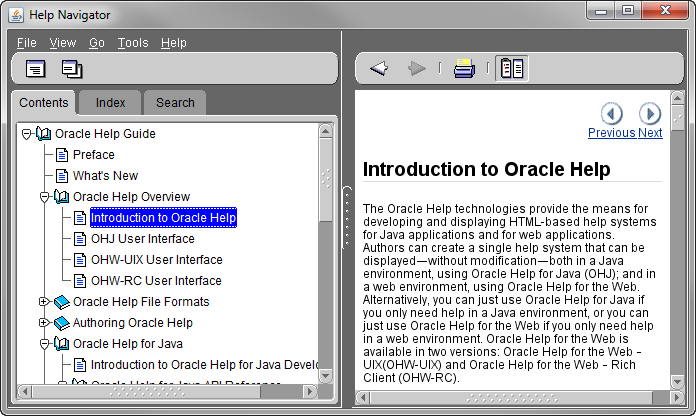Select the What's New topic

point(105,176)
